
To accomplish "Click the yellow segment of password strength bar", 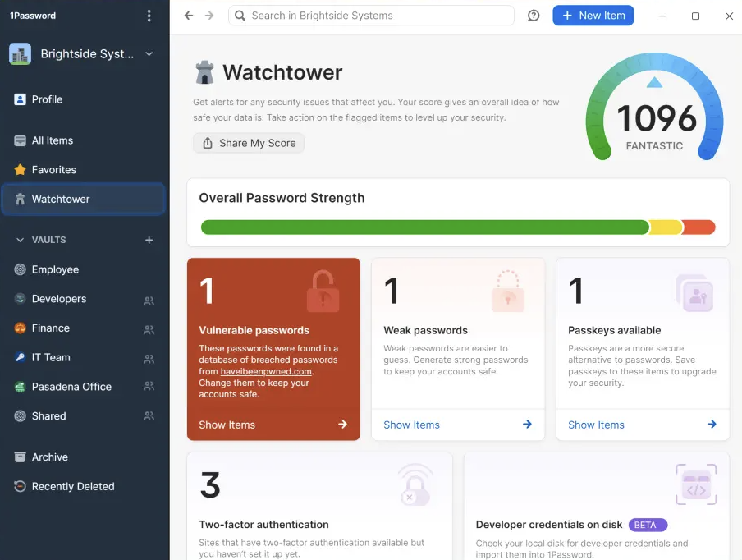I will pos(666,227).
